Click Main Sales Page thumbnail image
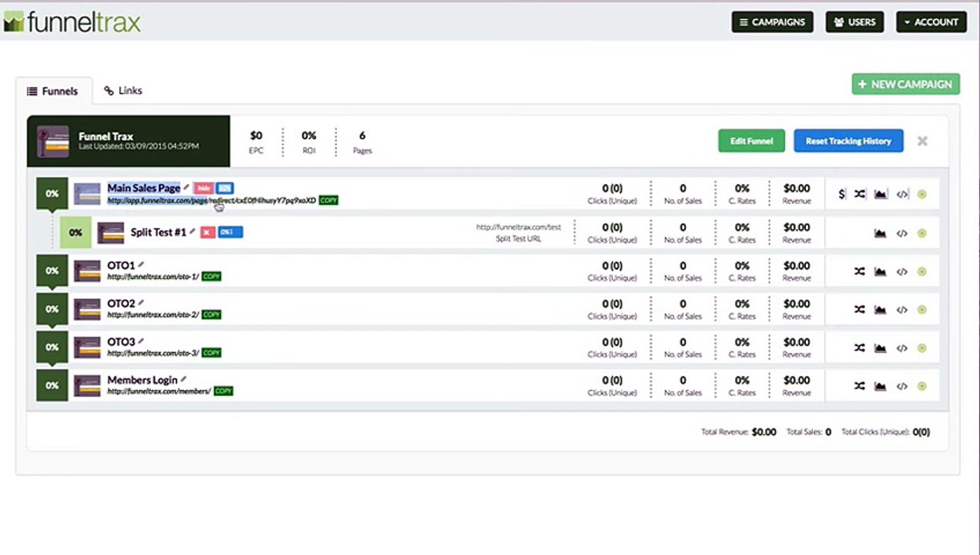 coord(87,194)
